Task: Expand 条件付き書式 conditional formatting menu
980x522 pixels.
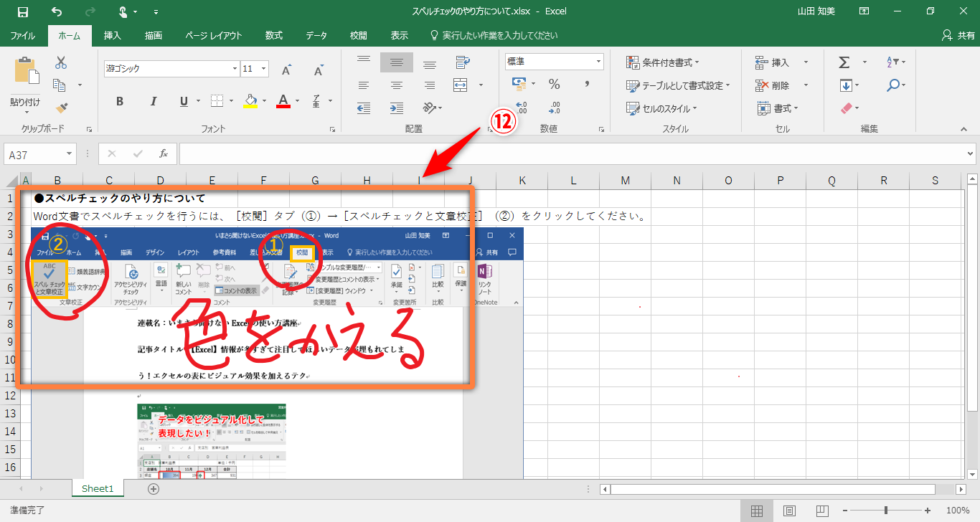Action: [x=662, y=62]
